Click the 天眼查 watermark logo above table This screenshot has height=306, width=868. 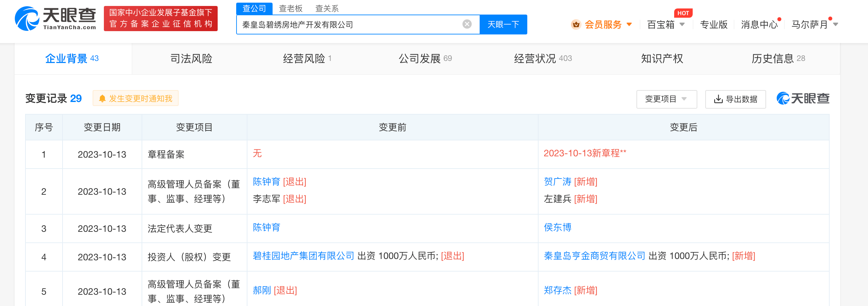(x=803, y=98)
